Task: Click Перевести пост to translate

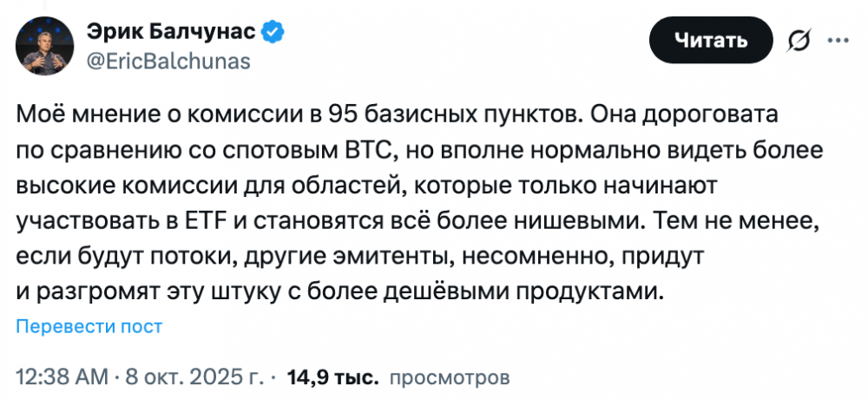Action: (x=89, y=326)
